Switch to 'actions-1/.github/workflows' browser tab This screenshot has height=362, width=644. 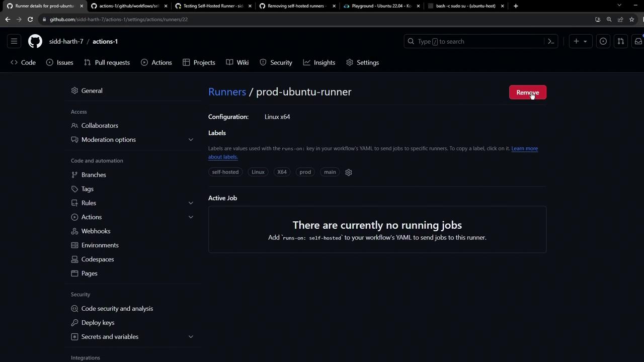(x=129, y=6)
